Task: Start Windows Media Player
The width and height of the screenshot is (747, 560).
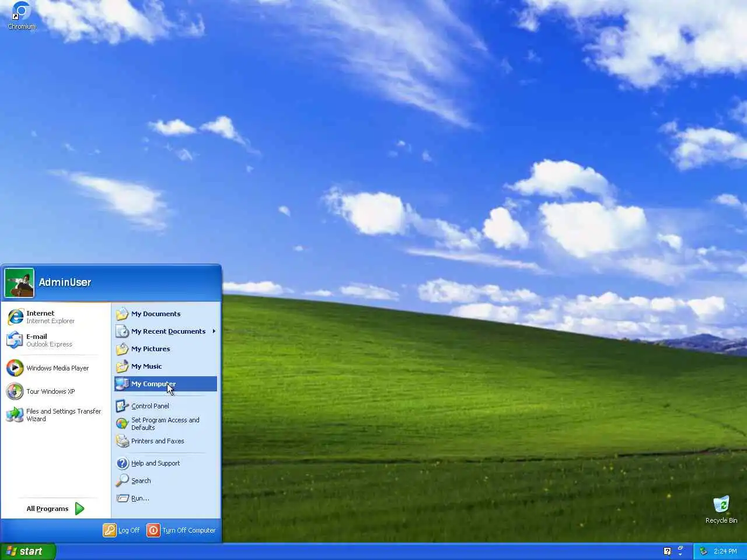Action: tap(55, 368)
